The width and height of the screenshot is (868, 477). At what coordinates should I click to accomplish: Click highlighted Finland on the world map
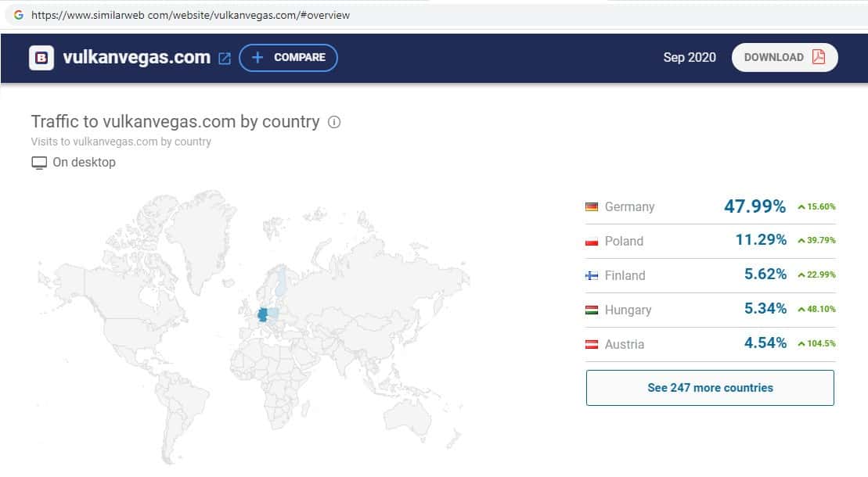(281, 281)
